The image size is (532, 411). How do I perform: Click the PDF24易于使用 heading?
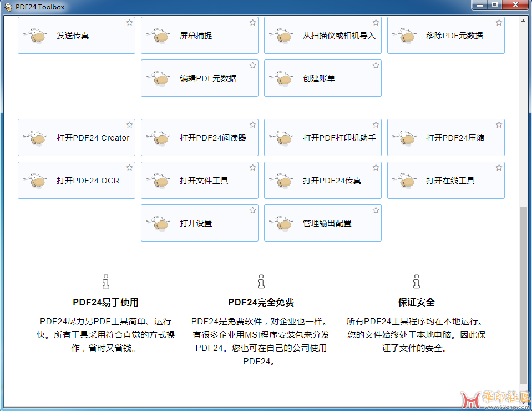[105, 302]
